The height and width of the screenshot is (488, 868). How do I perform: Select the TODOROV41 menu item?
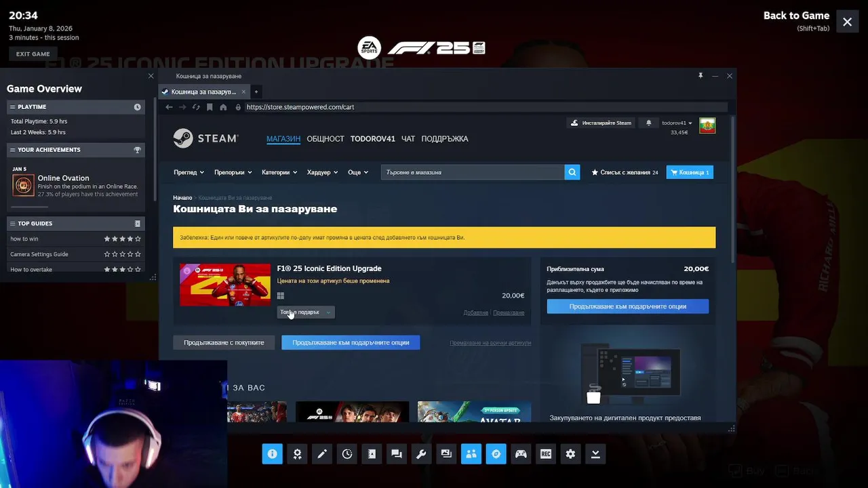(x=372, y=139)
